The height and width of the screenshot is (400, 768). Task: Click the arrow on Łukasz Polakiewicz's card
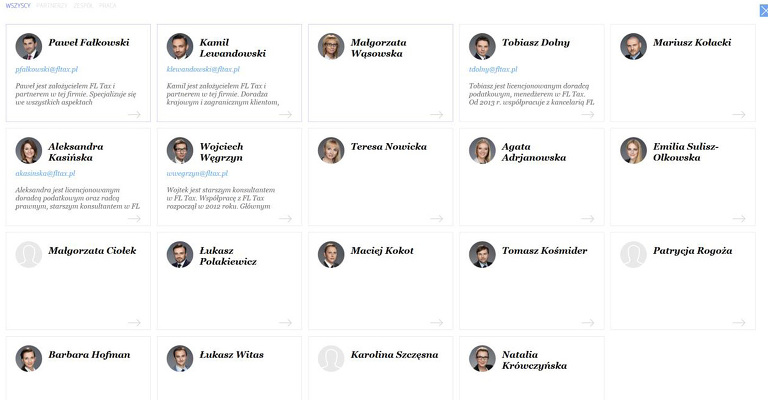pyautogui.click(x=285, y=322)
